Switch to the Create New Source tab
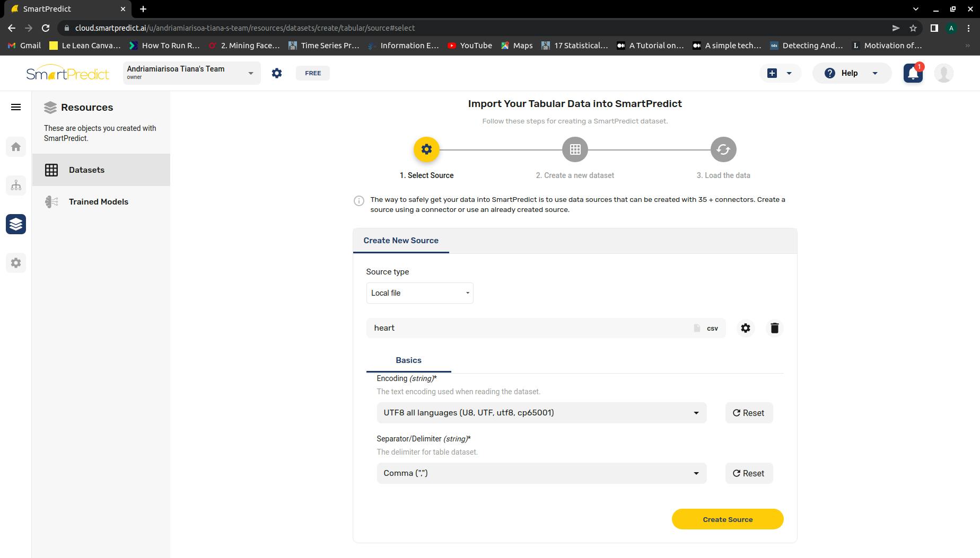Screen dimensions: 980x558 click(401, 241)
